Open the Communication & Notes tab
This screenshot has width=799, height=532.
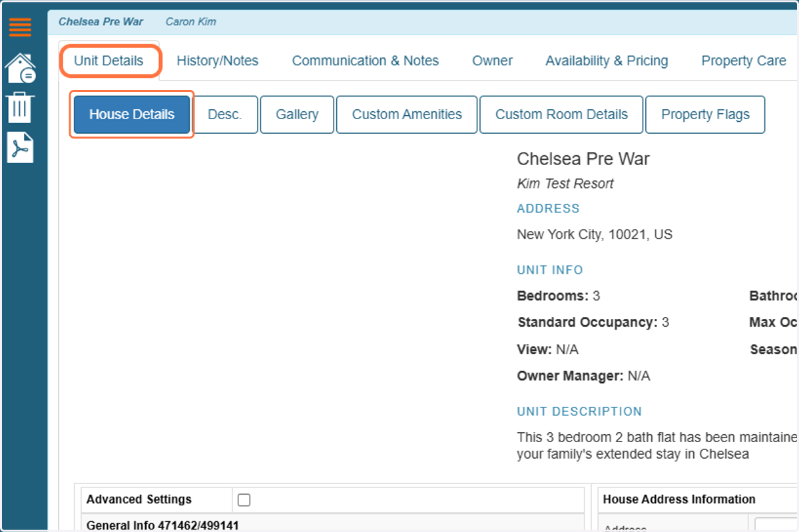coord(366,61)
